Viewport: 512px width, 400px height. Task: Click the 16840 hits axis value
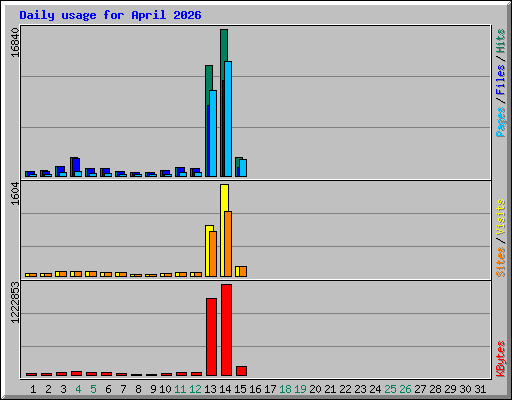click(15, 43)
